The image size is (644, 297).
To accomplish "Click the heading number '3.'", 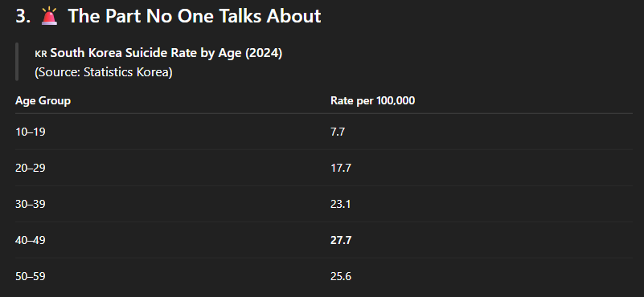I will 23,16.
